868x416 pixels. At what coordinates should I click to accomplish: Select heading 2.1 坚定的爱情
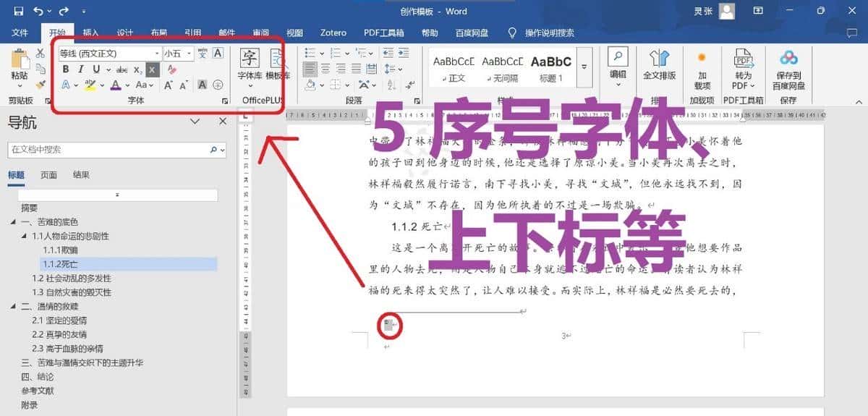(x=59, y=321)
